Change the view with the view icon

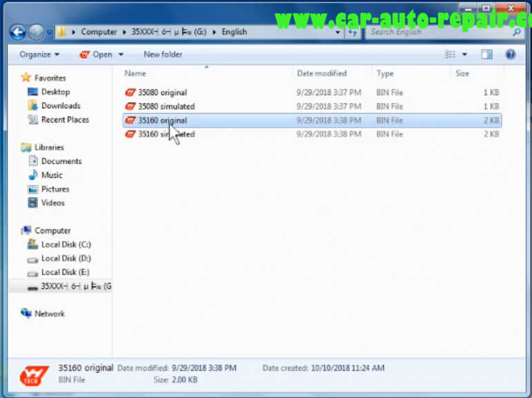click(x=450, y=54)
